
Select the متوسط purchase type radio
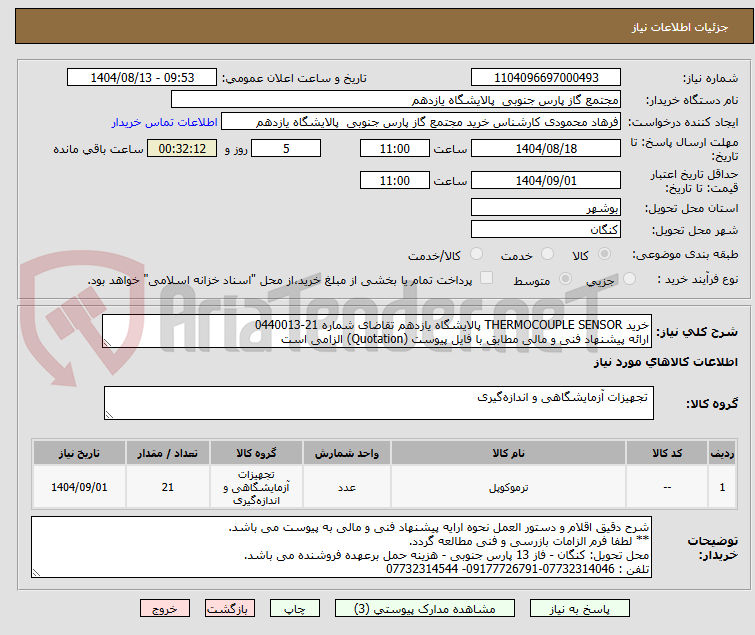tap(565, 279)
